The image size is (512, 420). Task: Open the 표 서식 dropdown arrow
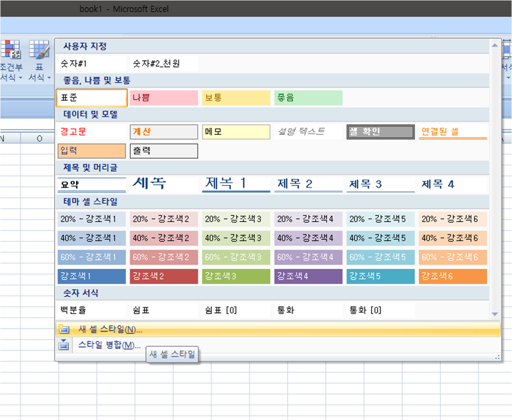click(49, 78)
